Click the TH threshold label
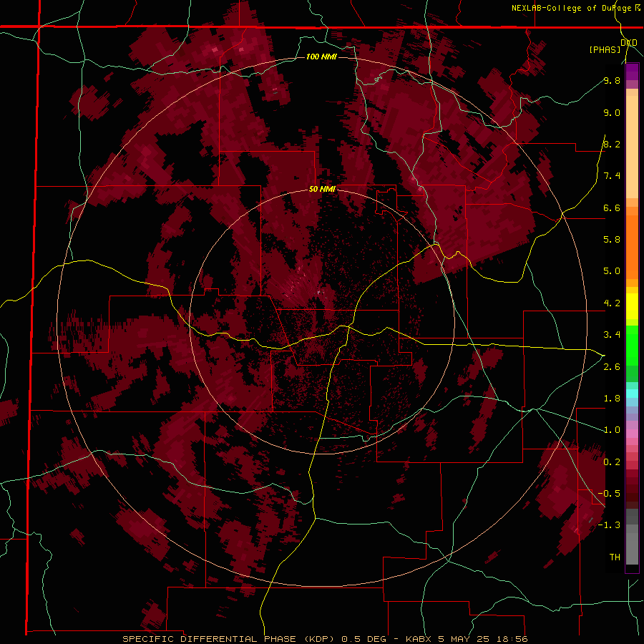This screenshot has height=644, width=644. 615,557
